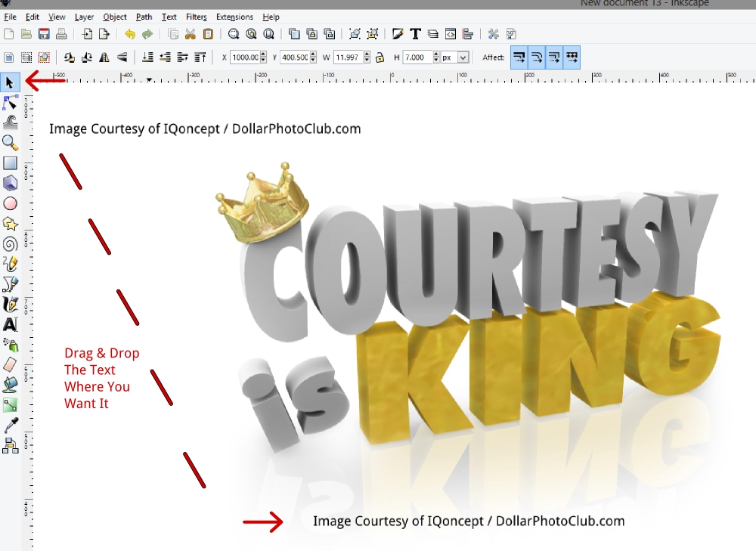Print the document
This screenshot has width=756, height=551.
tap(61, 34)
